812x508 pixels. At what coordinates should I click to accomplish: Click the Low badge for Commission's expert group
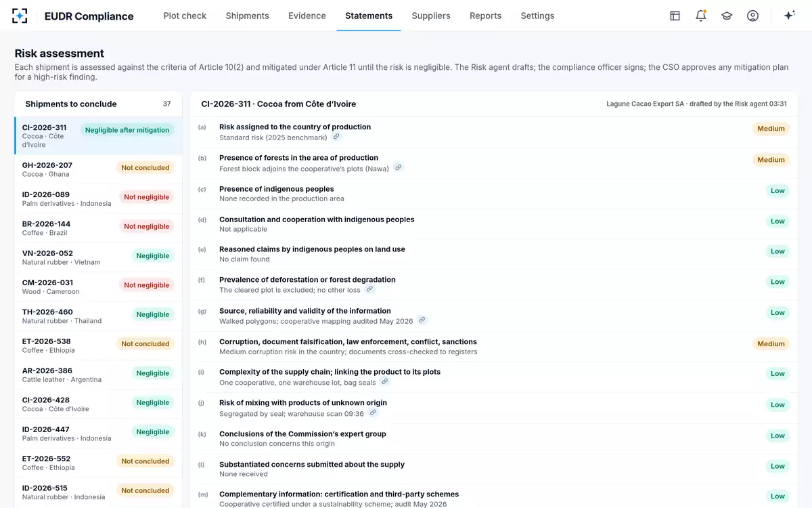(x=777, y=436)
